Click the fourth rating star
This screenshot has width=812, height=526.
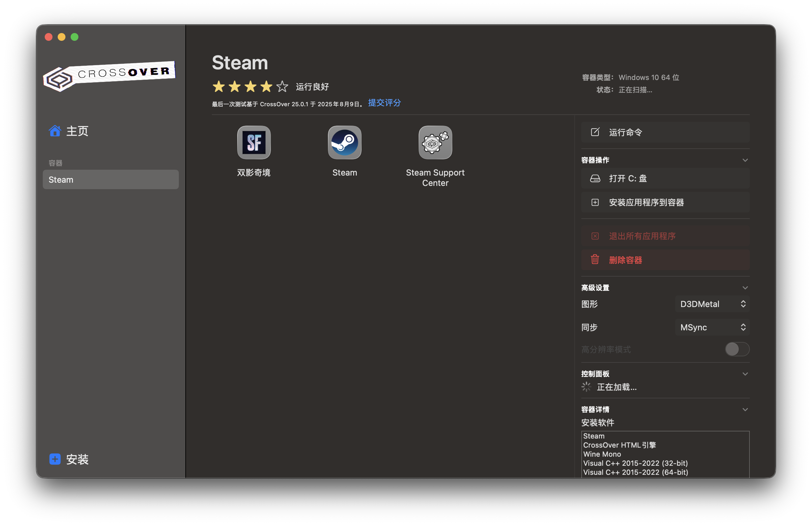(x=266, y=87)
